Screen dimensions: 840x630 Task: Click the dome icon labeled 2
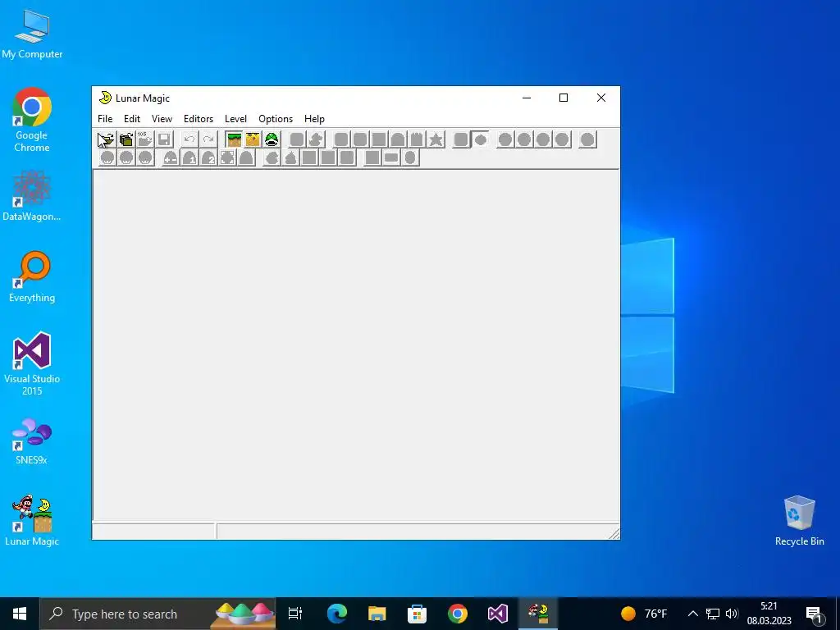click(x=208, y=158)
